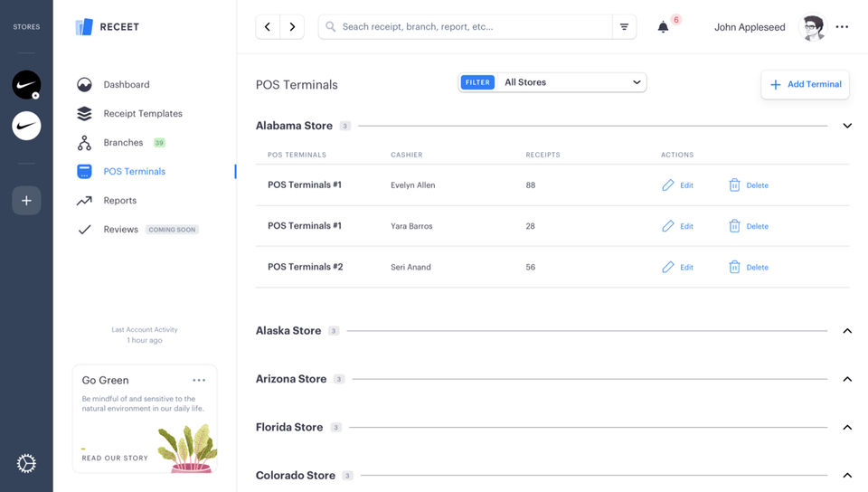This screenshot has width=868, height=492.
Task: Click John Appleseed avatar
Action: (813, 26)
